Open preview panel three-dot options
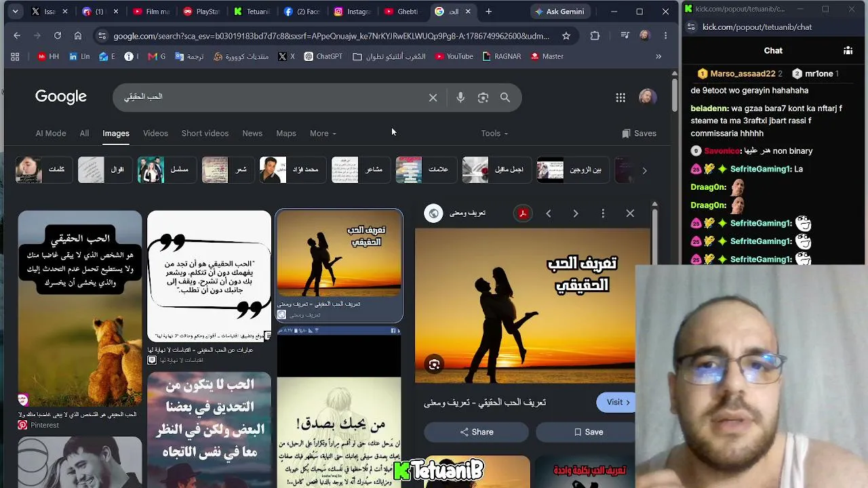Screen dimensions: 868x488 (x=603, y=213)
